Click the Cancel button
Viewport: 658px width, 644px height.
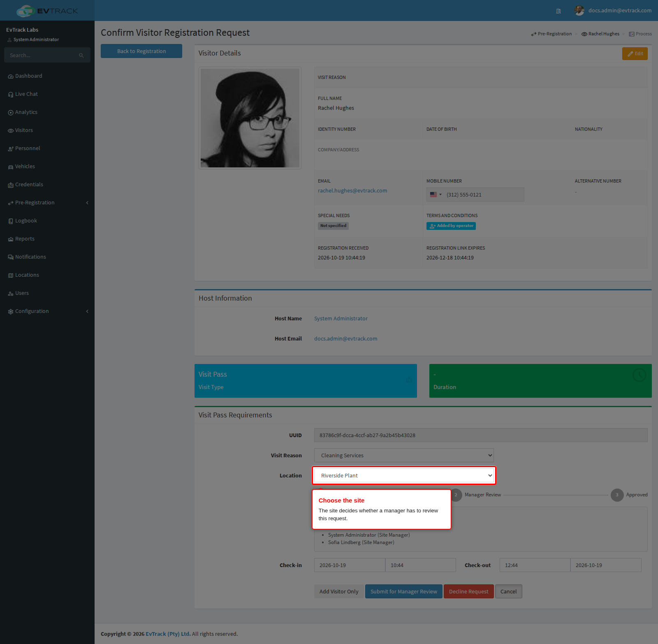point(509,591)
